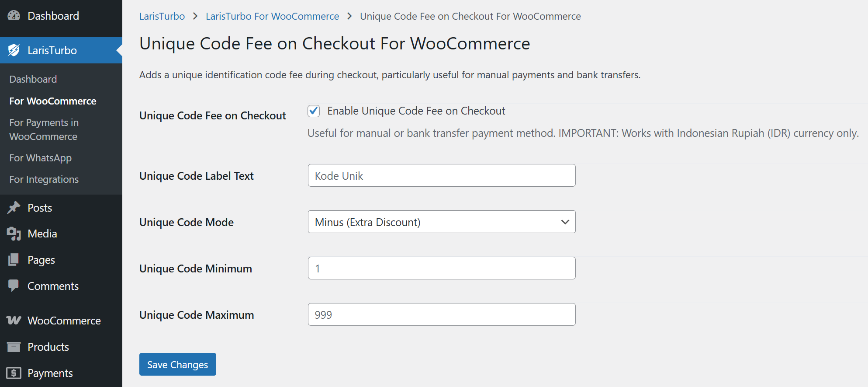Select For WooCommerce submenu item
The image size is (868, 387).
(53, 101)
